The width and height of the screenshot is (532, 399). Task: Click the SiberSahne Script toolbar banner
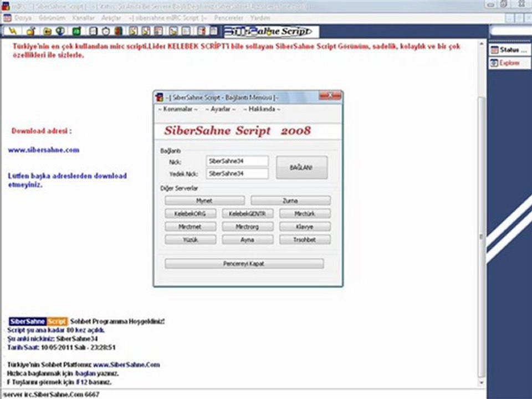(271, 31)
